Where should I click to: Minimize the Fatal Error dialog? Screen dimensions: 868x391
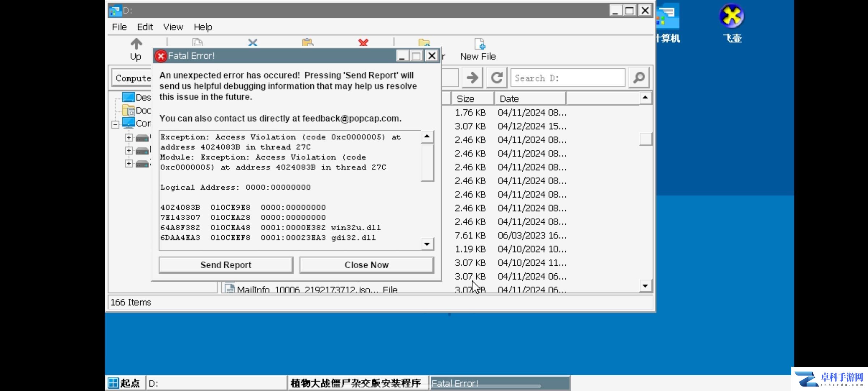(x=402, y=56)
